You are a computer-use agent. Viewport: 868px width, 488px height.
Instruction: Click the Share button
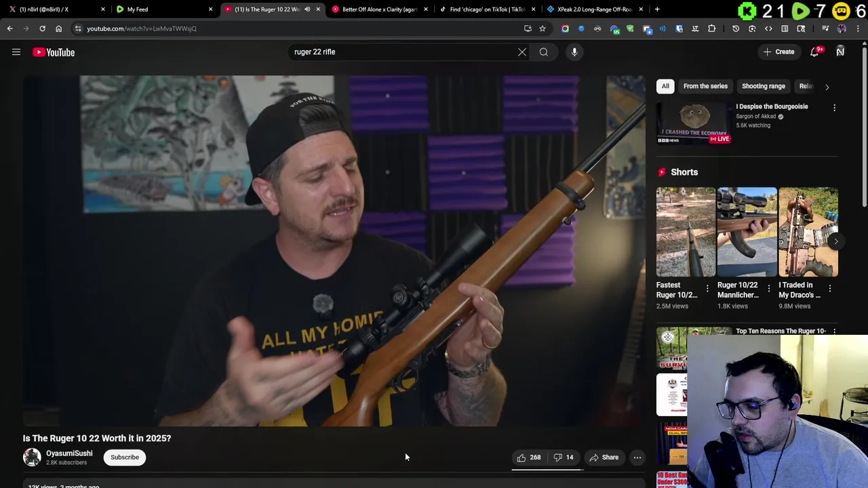(604, 457)
